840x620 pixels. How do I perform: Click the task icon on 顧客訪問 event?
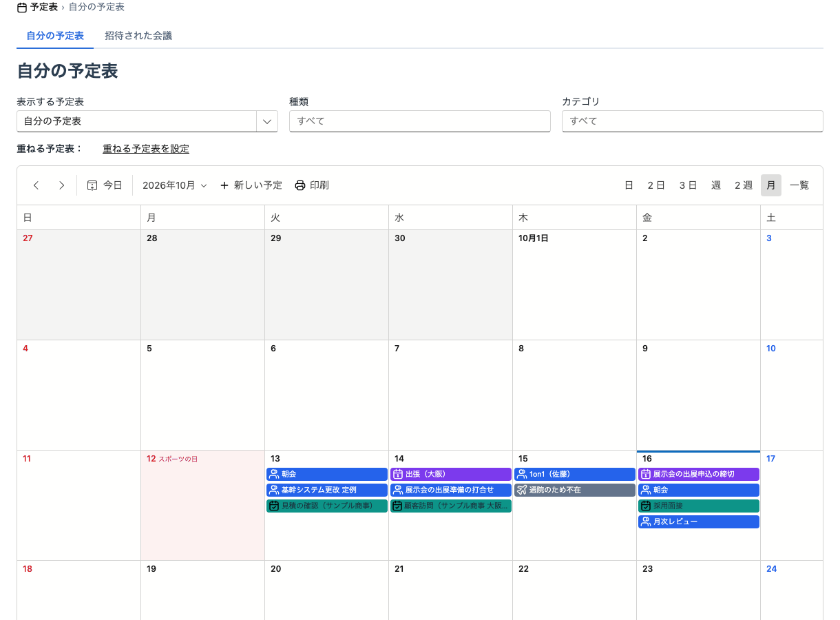pyautogui.click(x=397, y=506)
